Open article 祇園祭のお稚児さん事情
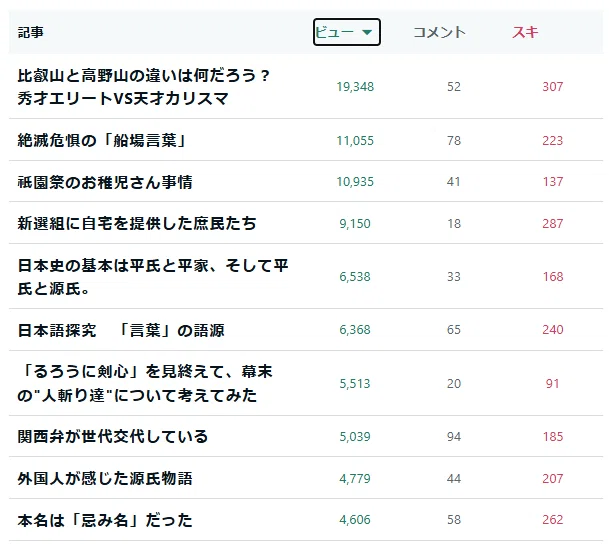The width and height of the screenshot is (609, 546). (105, 182)
